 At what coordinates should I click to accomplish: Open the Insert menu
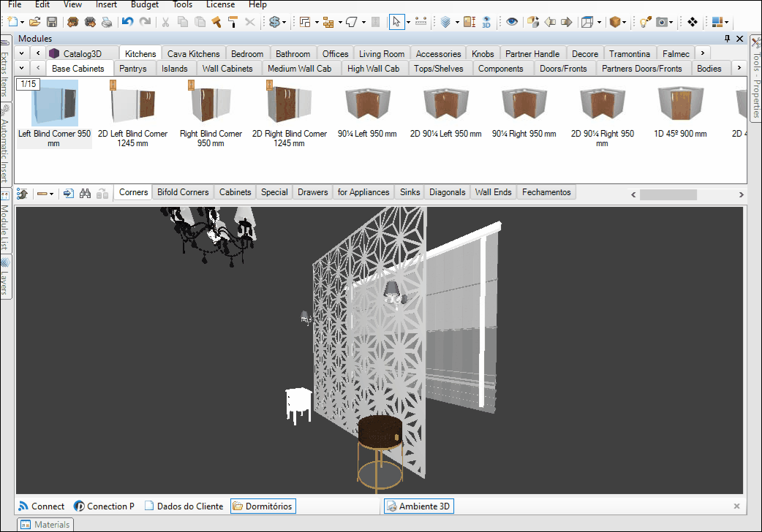106,4
